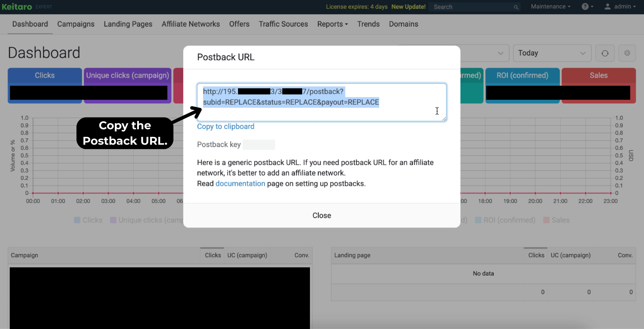This screenshot has width=644, height=329.
Task: Toggle Clicks series in chart legend
Action: pyautogui.click(x=88, y=220)
